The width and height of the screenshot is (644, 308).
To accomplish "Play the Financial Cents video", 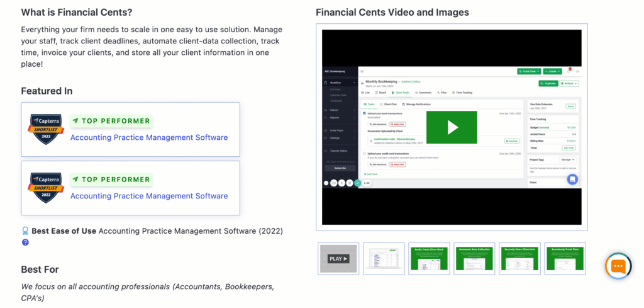I will 452,127.
